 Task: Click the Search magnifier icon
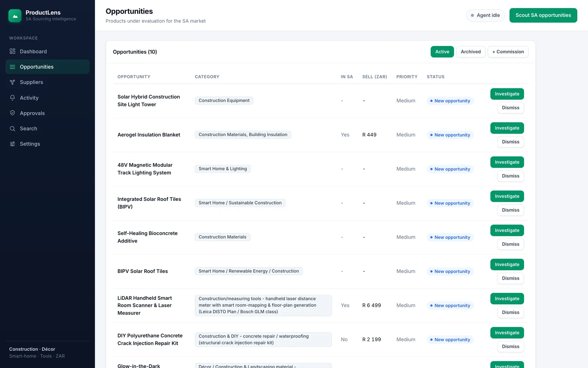pos(12,128)
